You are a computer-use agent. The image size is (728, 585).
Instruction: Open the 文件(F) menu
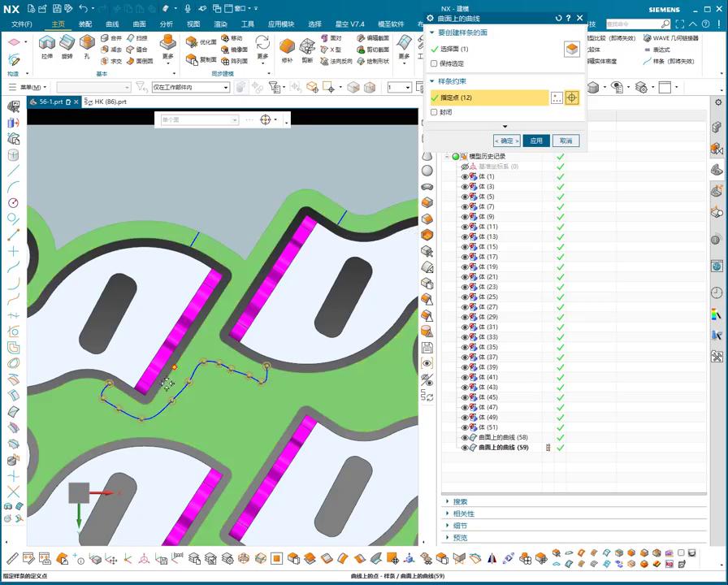click(x=22, y=24)
